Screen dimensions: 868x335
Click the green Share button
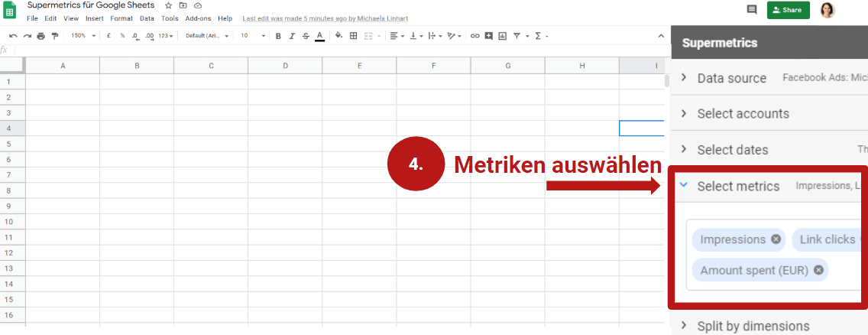click(788, 10)
